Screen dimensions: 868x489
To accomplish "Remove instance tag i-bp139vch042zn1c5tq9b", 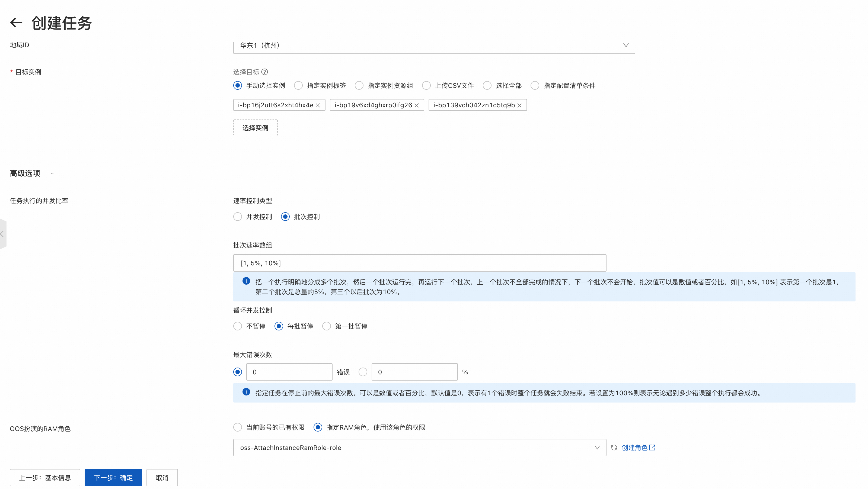I will (x=519, y=105).
